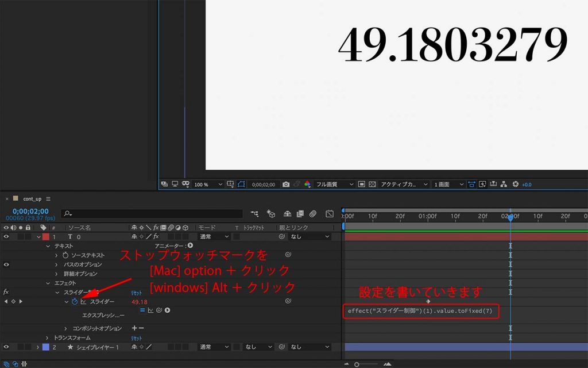Screen dimensions: 588x368
Task: Open the 100 % magnification dropdown
Action: (208, 185)
